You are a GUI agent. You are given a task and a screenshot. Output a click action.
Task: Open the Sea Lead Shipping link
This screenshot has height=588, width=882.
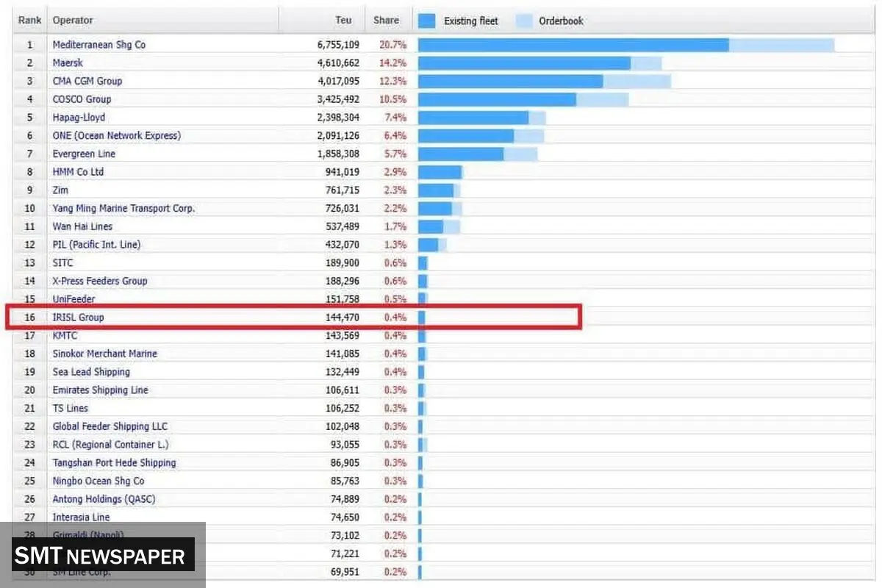[x=91, y=372]
